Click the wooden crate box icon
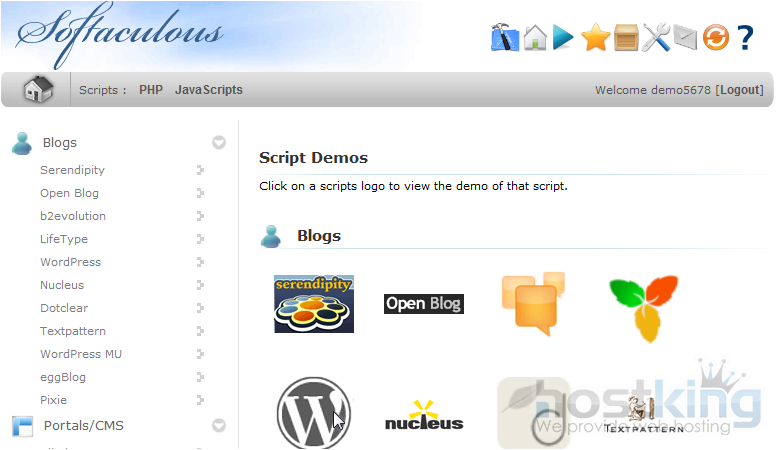 coord(626,38)
